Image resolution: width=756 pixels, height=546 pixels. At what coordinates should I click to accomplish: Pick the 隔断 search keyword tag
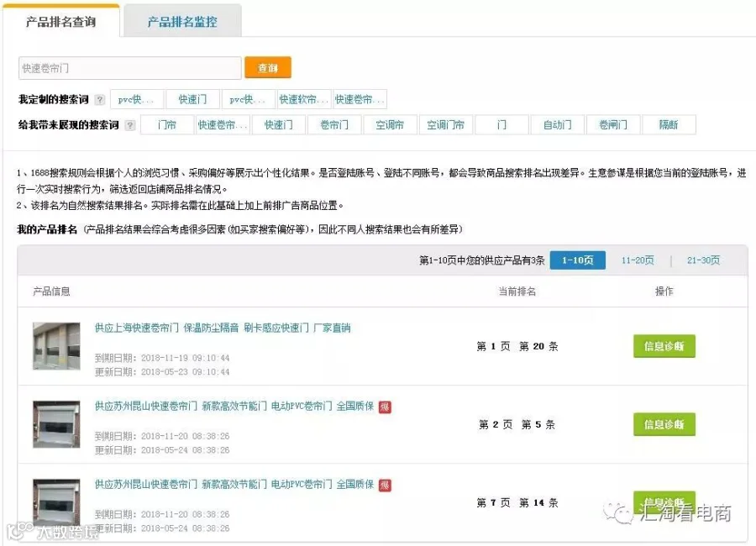pos(669,125)
